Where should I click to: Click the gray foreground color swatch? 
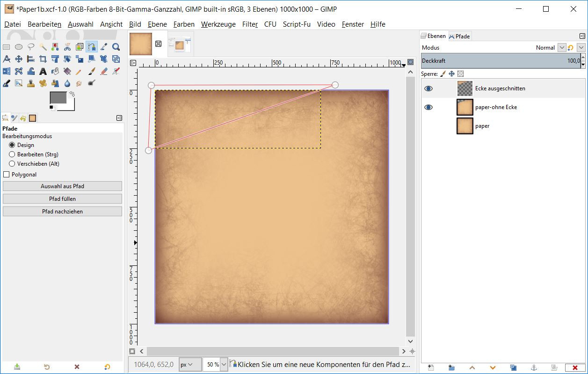point(58,98)
